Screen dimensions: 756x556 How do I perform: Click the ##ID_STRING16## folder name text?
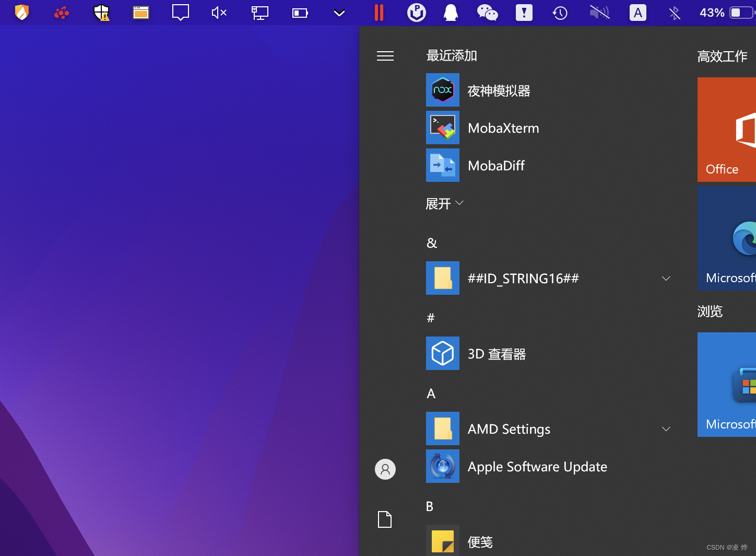[523, 279]
